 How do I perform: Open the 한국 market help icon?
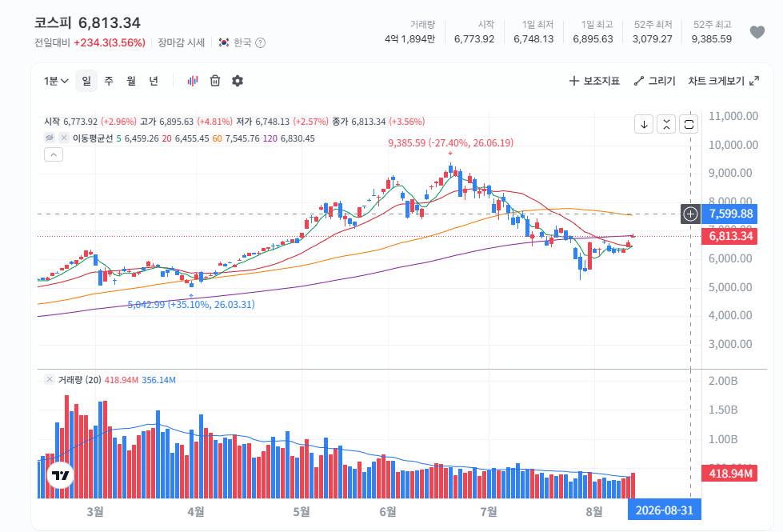(x=260, y=43)
